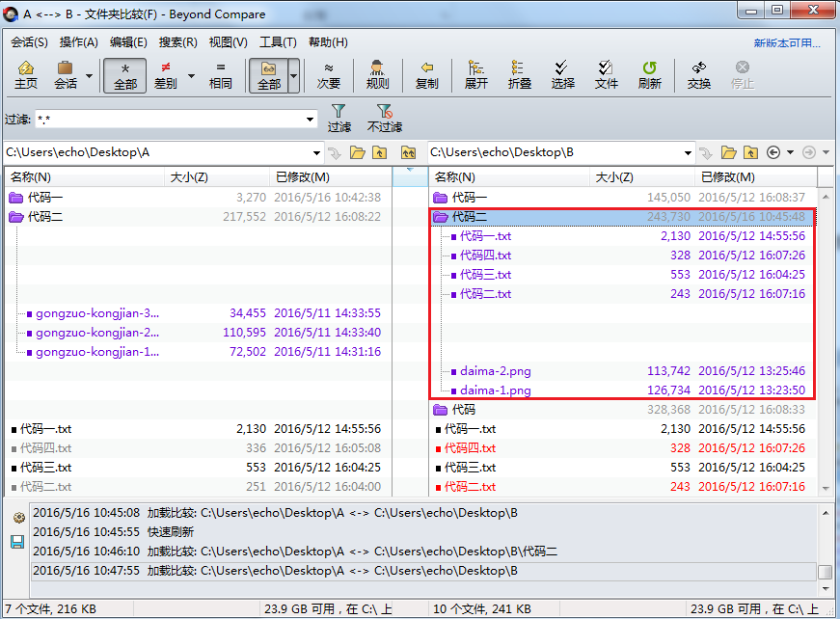This screenshot has width=840, height=619.
Task: Click the 折叠 (Collapse all) toolbar icon
Action: [x=520, y=74]
